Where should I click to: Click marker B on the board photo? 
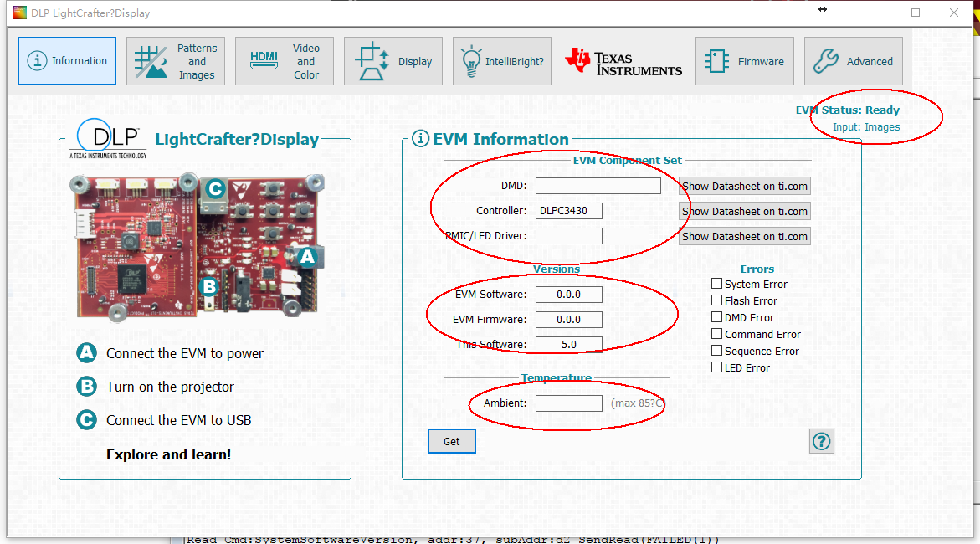[x=209, y=286]
